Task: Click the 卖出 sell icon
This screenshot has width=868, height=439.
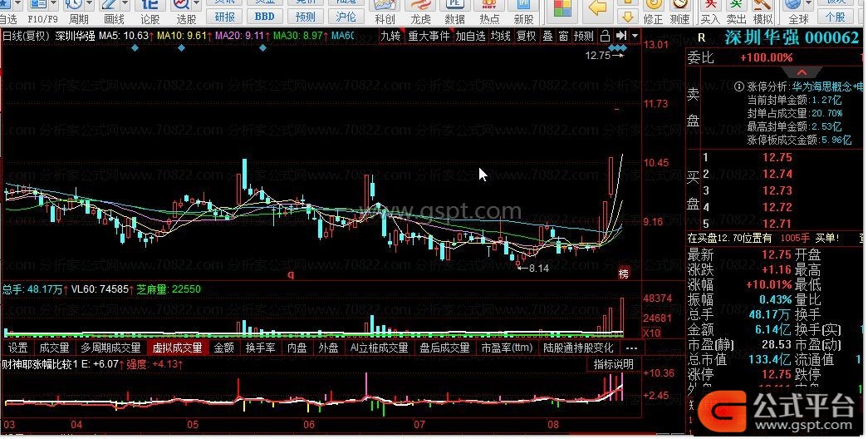Action: coord(737,4)
